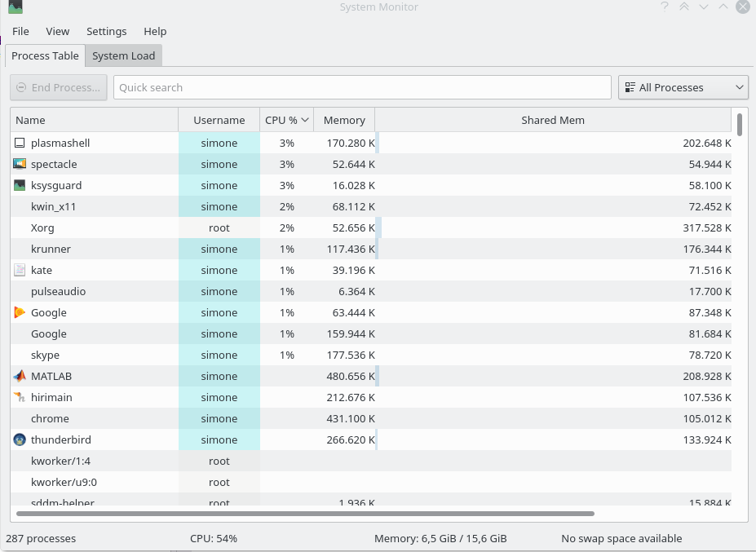The height and width of the screenshot is (552, 756).
Task: Select the pulseaudio process row
Action: (x=371, y=291)
